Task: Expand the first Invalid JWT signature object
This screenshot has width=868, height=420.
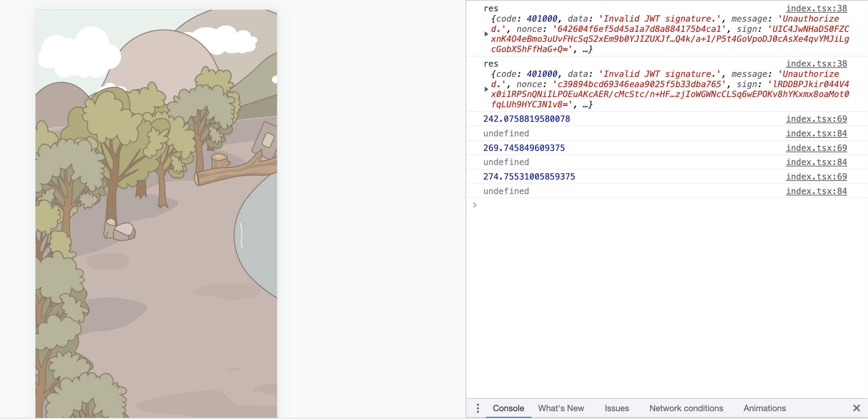Action: coord(487,34)
